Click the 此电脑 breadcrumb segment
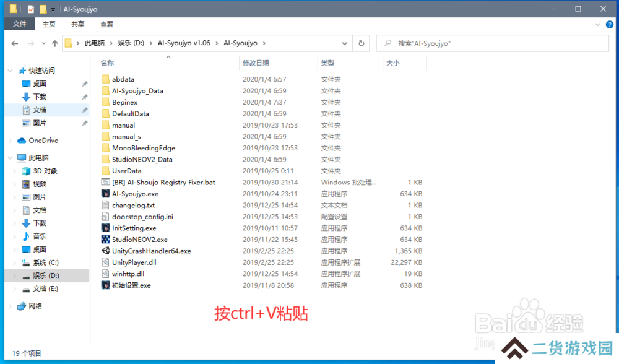Viewport: 619px width, 364px height. [95, 43]
